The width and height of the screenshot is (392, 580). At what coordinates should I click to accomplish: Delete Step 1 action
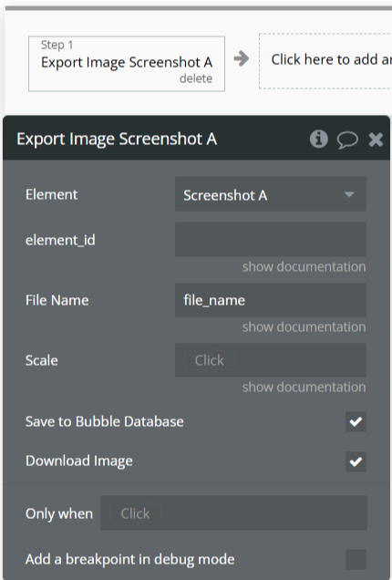[196, 78]
